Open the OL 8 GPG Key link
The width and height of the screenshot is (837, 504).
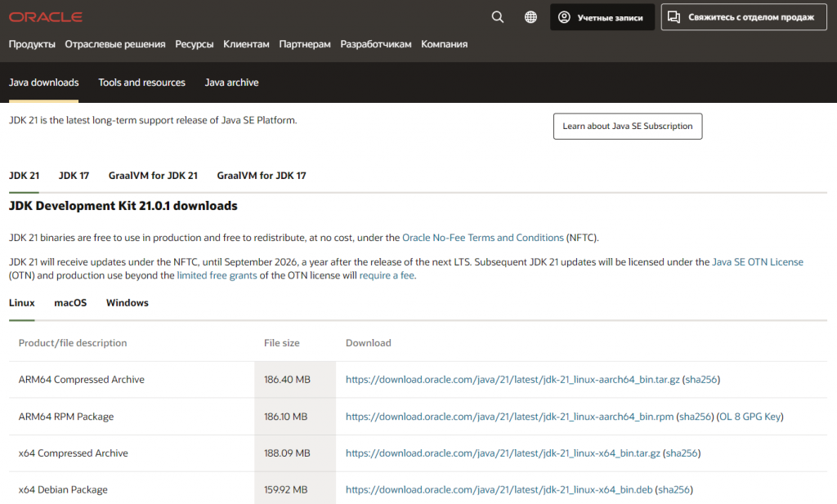coord(750,417)
